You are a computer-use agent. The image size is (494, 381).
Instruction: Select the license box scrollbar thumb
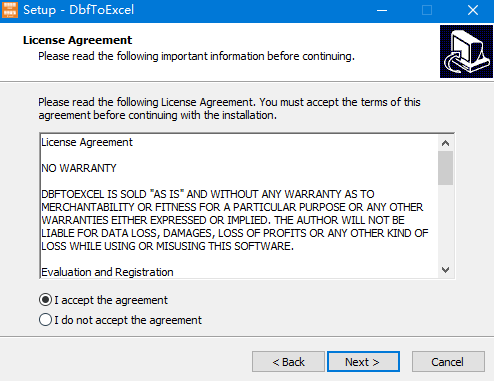click(x=445, y=168)
